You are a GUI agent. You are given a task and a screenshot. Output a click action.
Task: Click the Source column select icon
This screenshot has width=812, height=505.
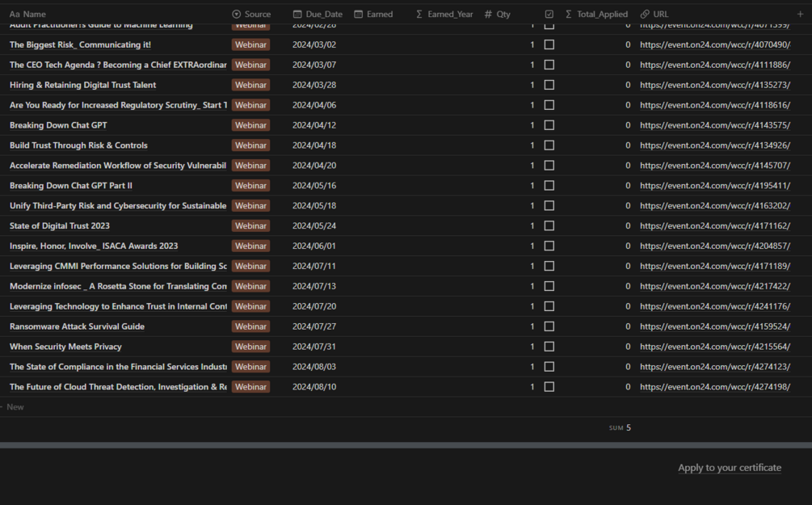236,14
